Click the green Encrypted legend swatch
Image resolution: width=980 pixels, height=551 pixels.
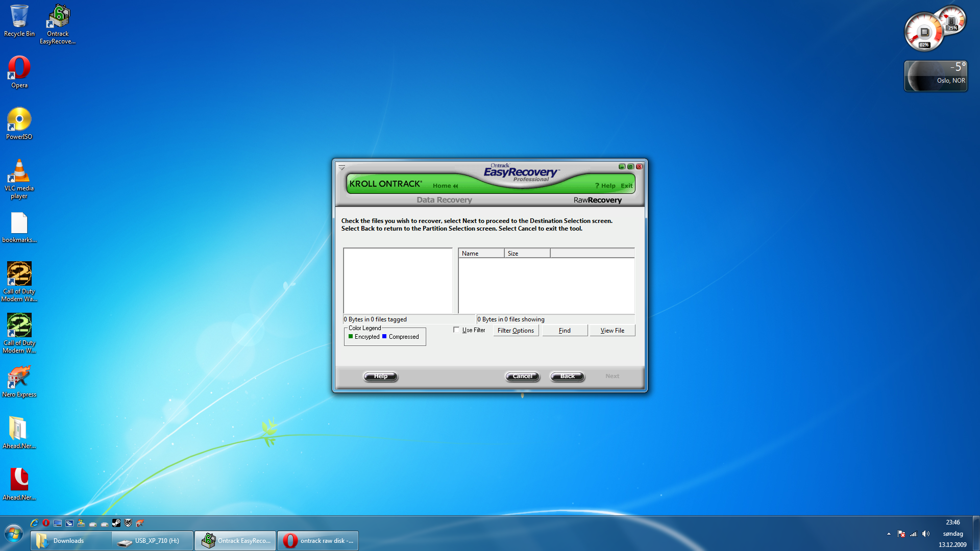351,336
